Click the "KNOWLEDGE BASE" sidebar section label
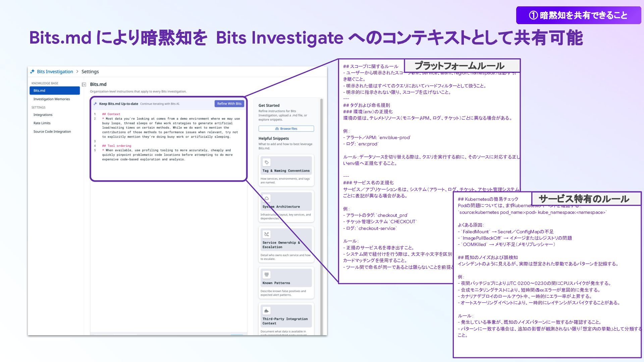Screen dimensions: 644x362 (45, 83)
